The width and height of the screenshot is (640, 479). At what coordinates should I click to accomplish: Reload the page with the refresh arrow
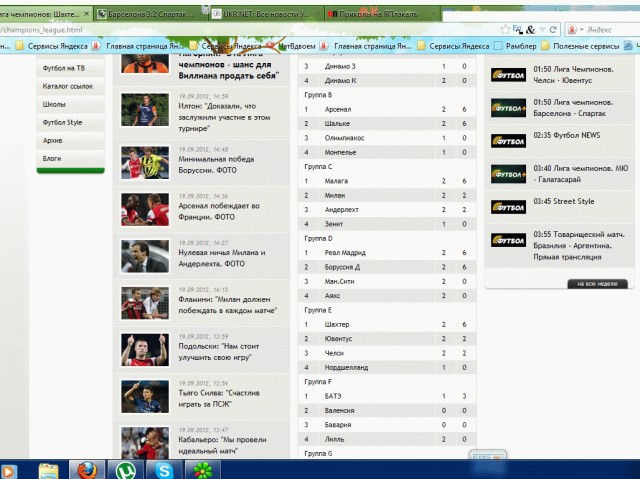[553, 29]
